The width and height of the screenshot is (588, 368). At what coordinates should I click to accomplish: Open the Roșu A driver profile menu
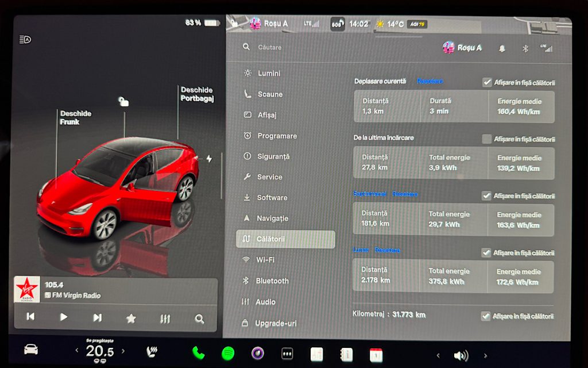(x=462, y=48)
